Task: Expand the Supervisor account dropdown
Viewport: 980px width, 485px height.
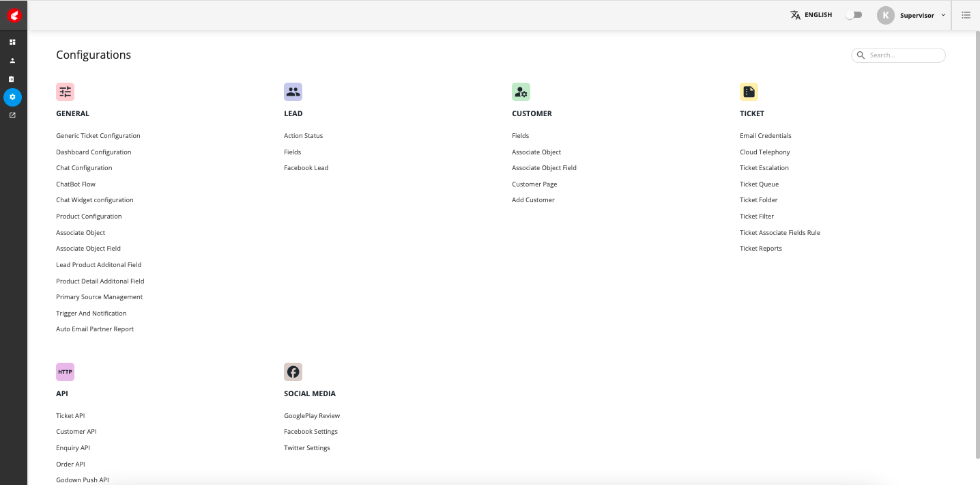Action: [x=943, y=15]
